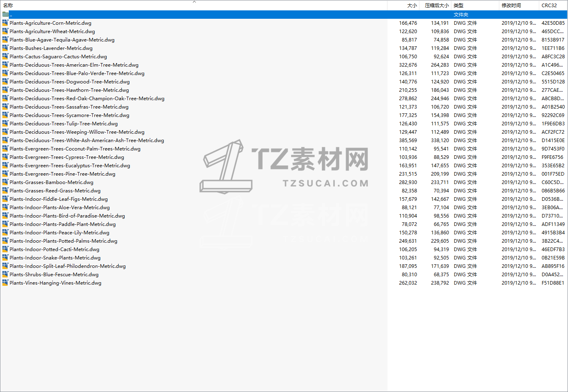
Task: Click the Reed-Grass file icon
Action: tap(5, 191)
